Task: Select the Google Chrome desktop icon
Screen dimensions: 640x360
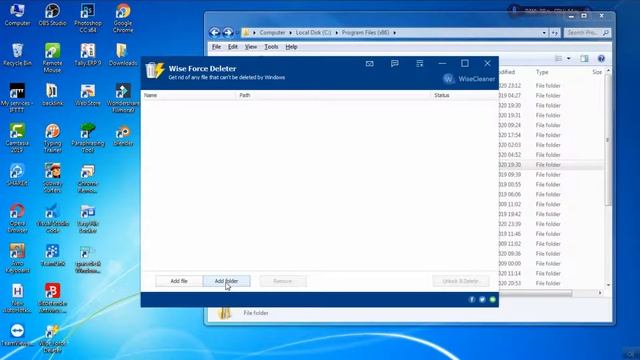Action: point(123,18)
